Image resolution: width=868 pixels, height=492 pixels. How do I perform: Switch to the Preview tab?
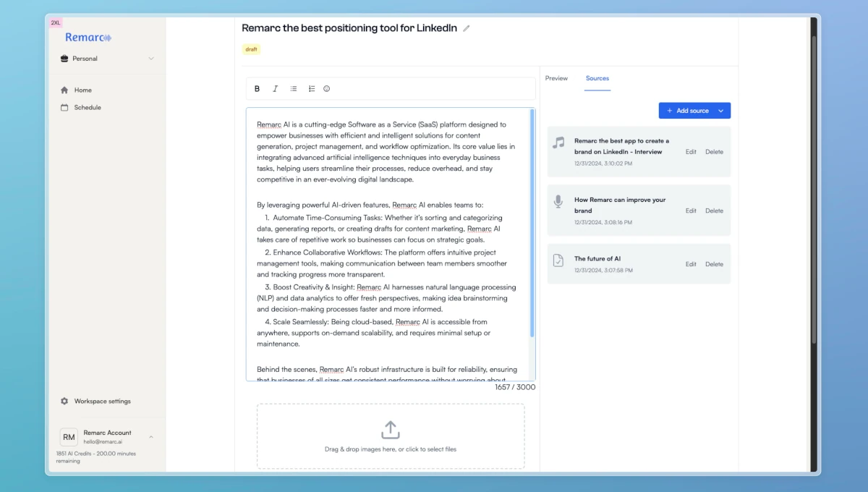[556, 78]
